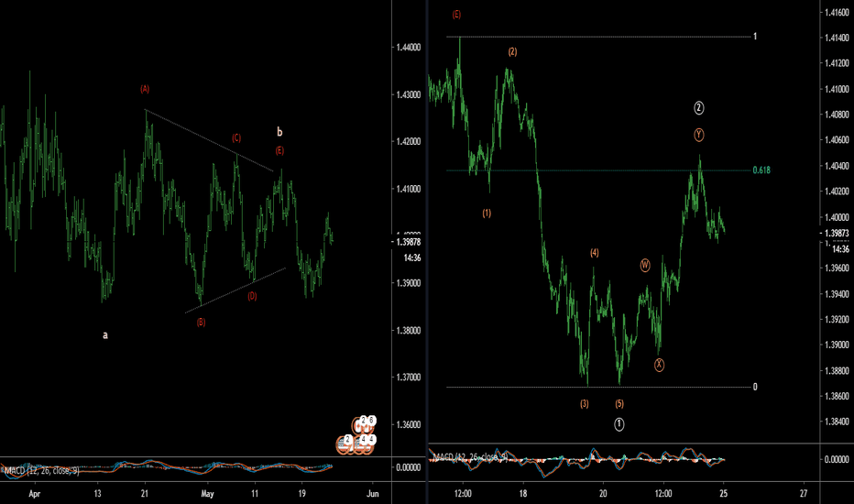This screenshot has height=504, width=854.
Task: Select the red (D) wave label on left chart
Action: tap(252, 296)
